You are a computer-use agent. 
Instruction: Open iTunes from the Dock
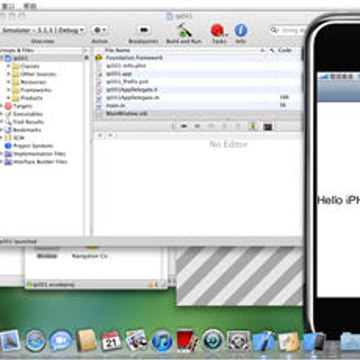162,341
